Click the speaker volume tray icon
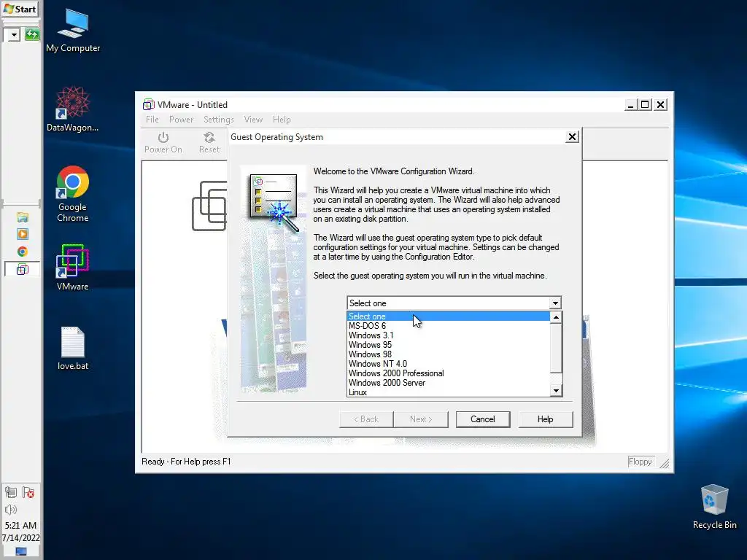747x560 pixels. tap(11, 510)
